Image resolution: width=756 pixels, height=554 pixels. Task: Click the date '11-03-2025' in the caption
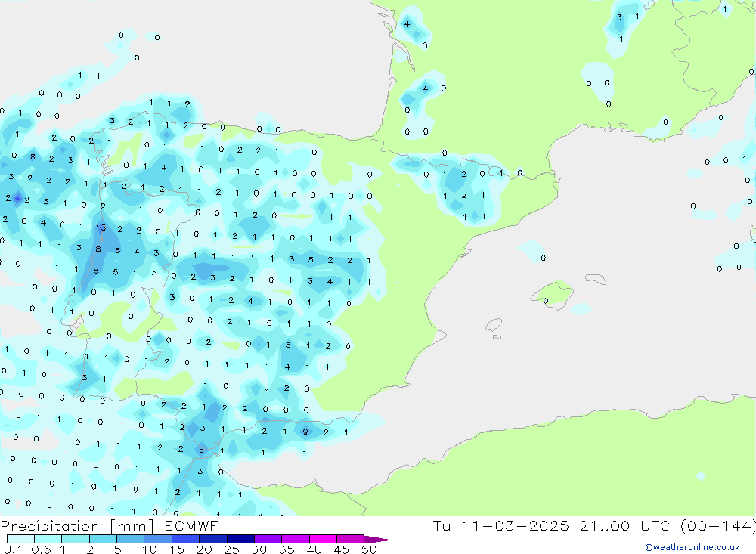click(515, 525)
